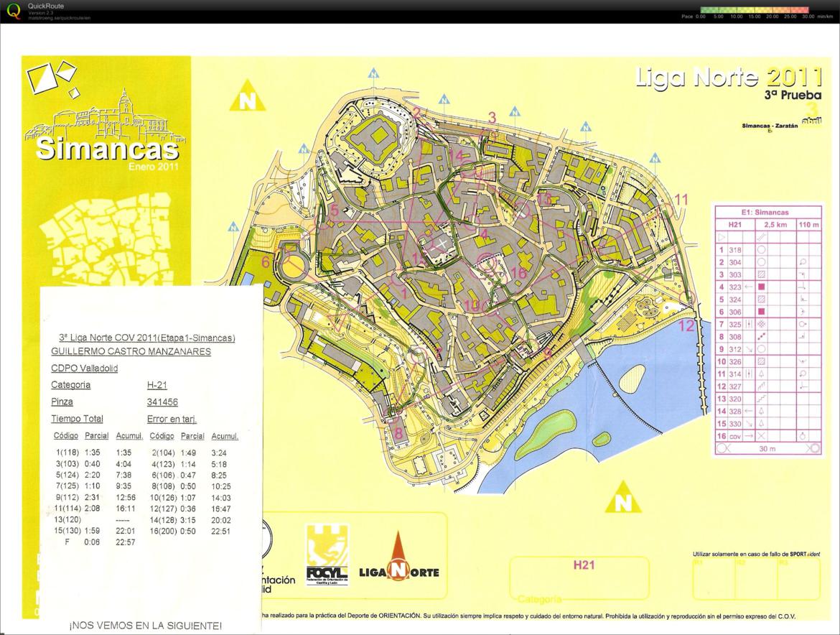This screenshot has width=840, height=635.
Task: Select control number 2 on the map
Action: (416, 113)
